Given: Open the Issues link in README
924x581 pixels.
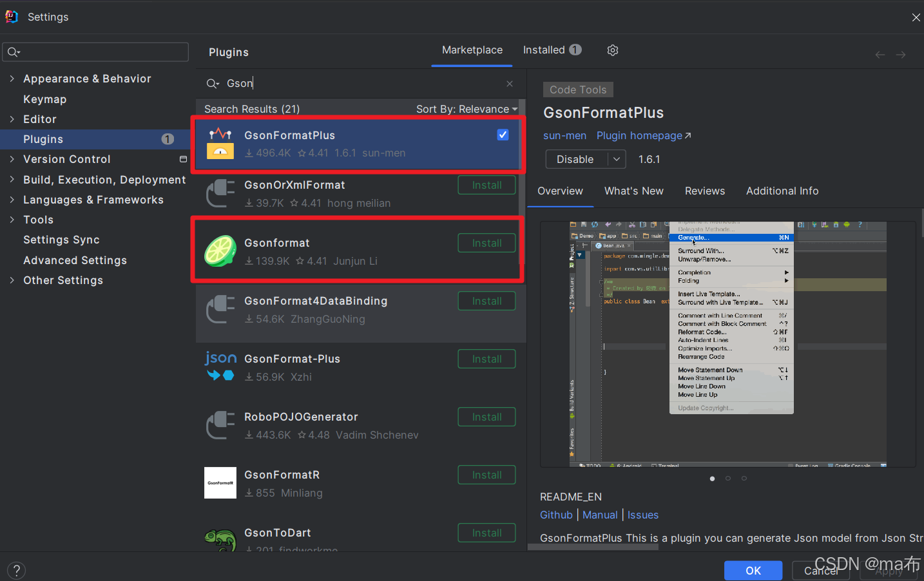Looking at the screenshot, I should [x=643, y=515].
